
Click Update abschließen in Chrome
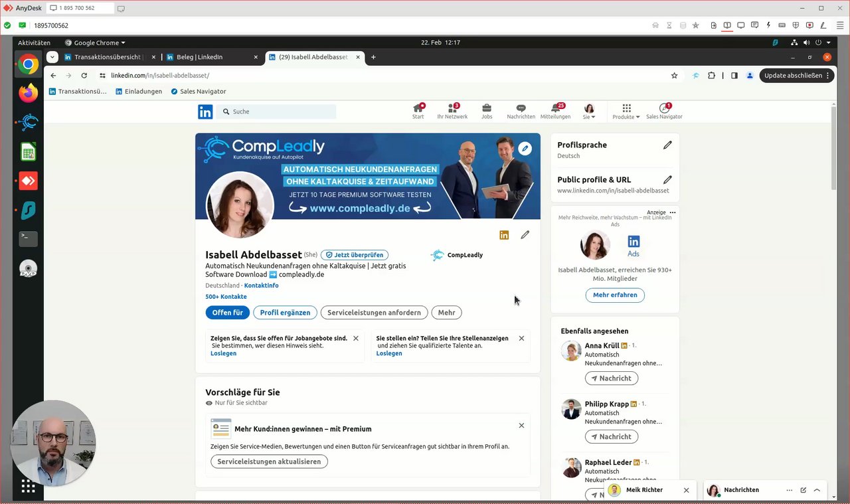pyautogui.click(x=796, y=76)
